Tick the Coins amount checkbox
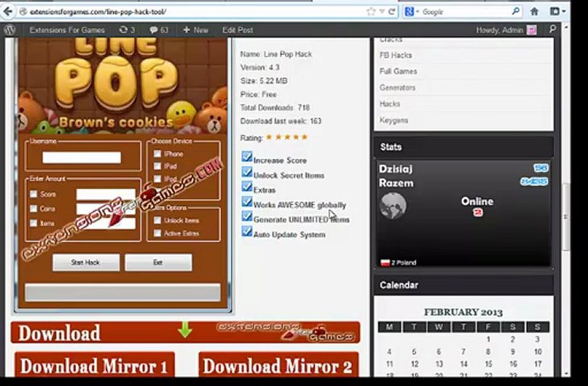 click(x=34, y=209)
